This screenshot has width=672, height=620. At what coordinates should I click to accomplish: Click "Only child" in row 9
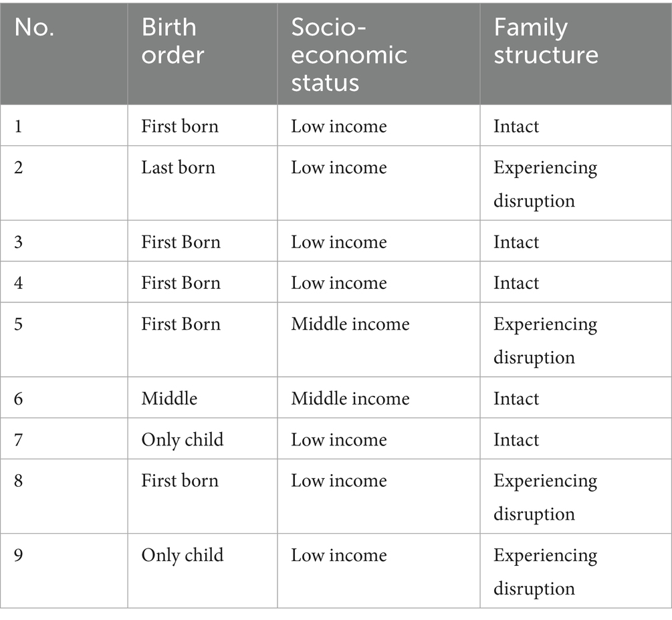[182, 555]
